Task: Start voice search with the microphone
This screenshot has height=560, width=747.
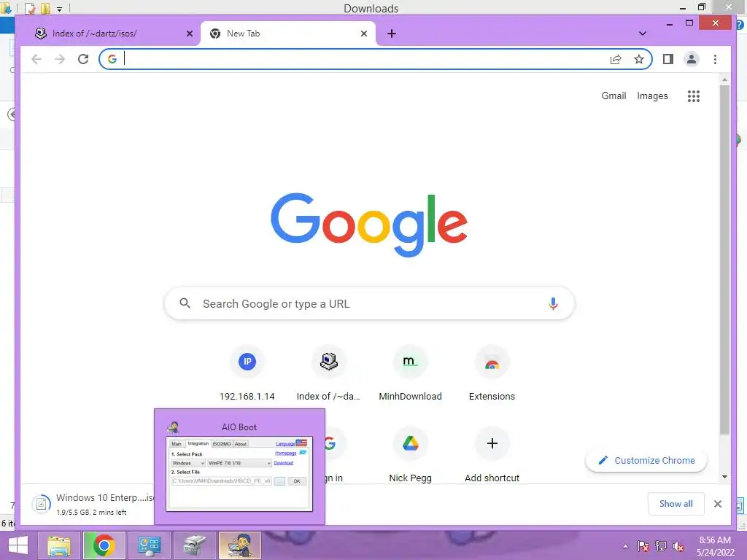Action: pyautogui.click(x=553, y=304)
